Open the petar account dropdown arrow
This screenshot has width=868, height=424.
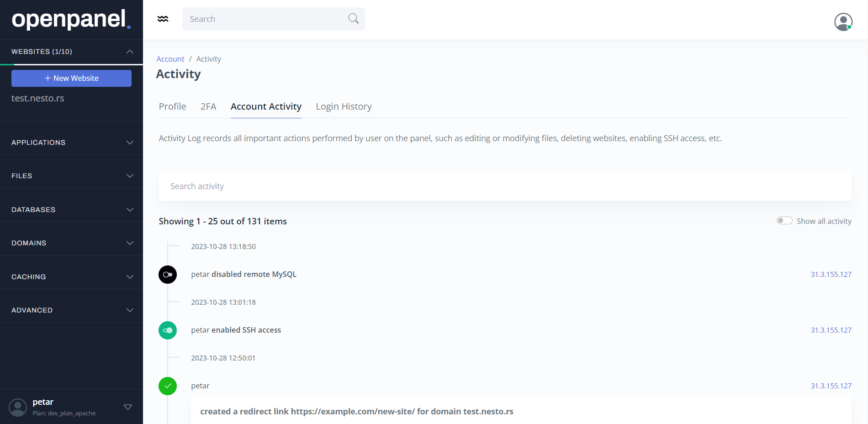(x=128, y=407)
